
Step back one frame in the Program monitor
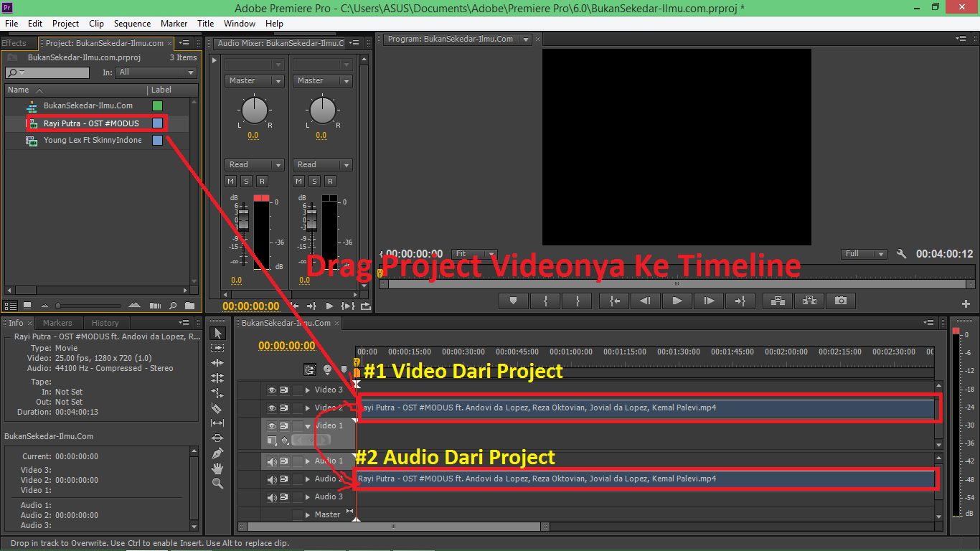point(645,301)
